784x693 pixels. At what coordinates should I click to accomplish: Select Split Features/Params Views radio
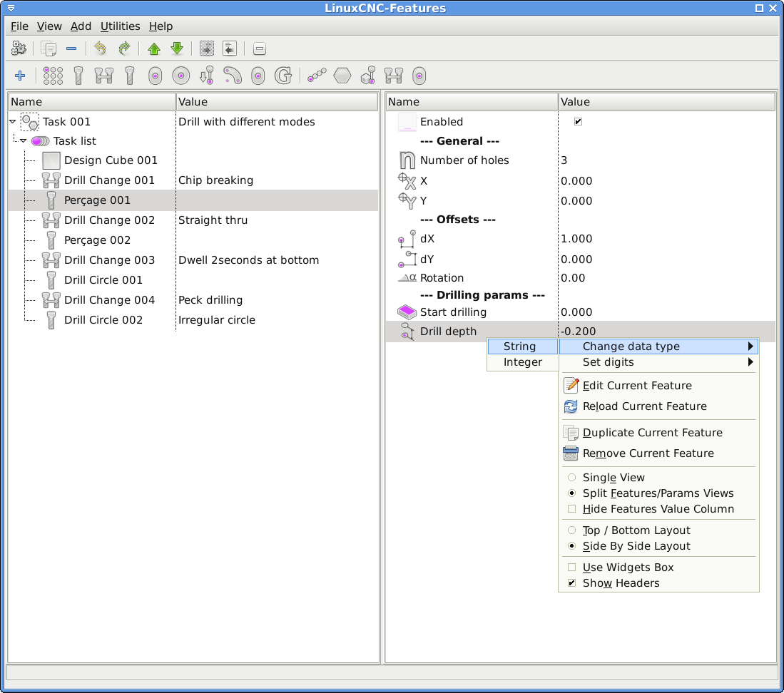572,493
